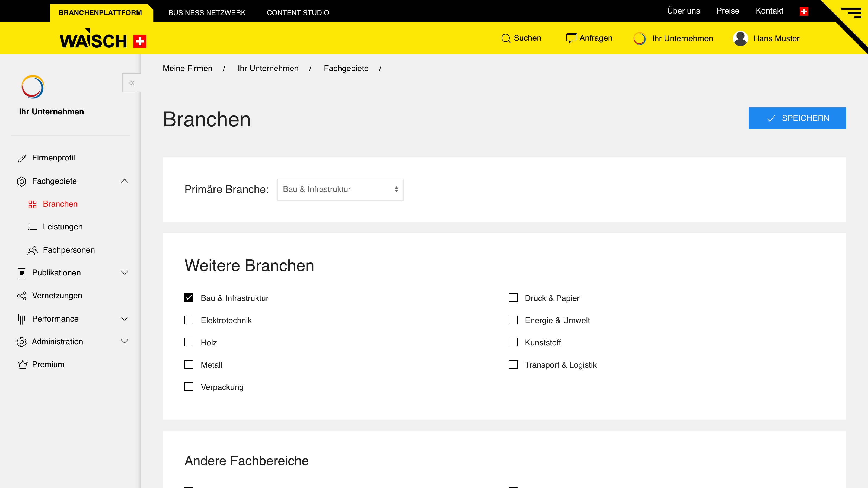Open the Über uns page
The image size is (868, 488).
[683, 11]
